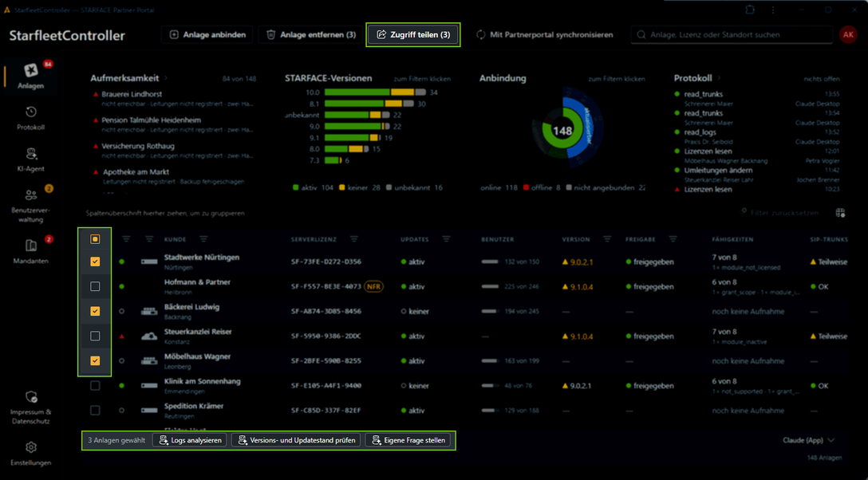Screen dimensions: 868x480
Task: Focus the Anlage, Lizenz oder Standort search field
Action: tap(732, 35)
